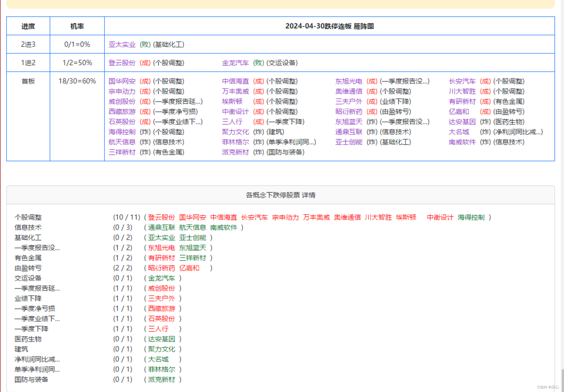Open 亿嘉和 in the 首板 table row
The width and height of the screenshot is (564, 392).
click(459, 112)
